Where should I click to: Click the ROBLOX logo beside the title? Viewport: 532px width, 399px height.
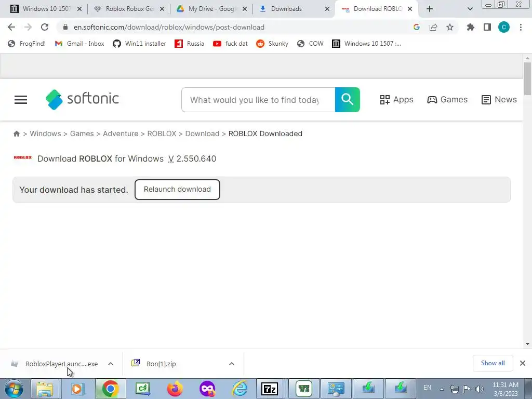tap(23, 158)
